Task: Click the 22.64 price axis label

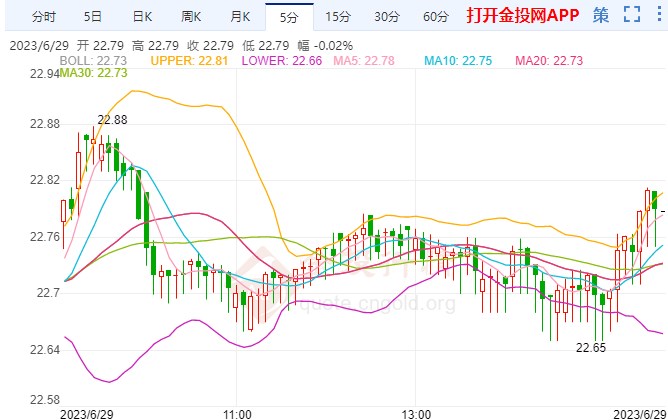Action: 44,350
